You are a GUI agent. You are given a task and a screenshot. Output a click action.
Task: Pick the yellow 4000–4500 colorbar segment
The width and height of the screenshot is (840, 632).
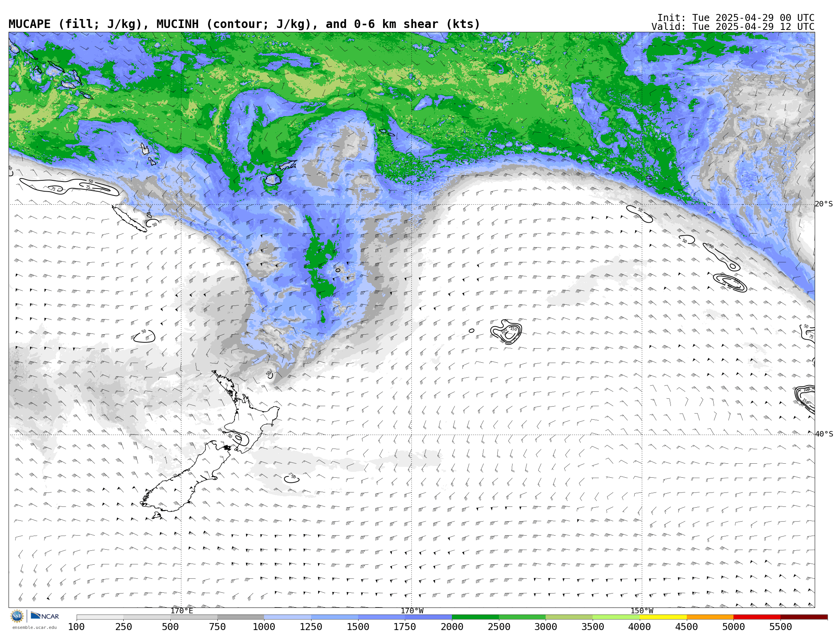tap(663, 617)
